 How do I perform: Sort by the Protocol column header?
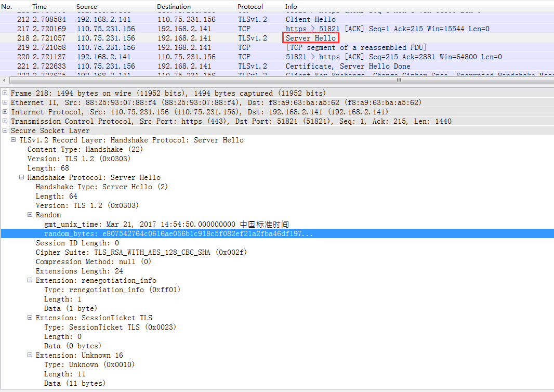(x=250, y=7)
